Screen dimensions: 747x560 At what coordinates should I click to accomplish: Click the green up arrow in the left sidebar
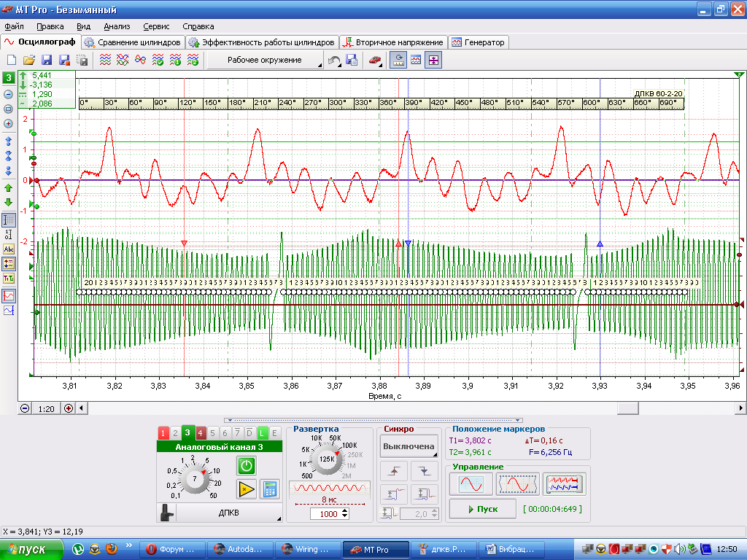pyautogui.click(x=8, y=188)
